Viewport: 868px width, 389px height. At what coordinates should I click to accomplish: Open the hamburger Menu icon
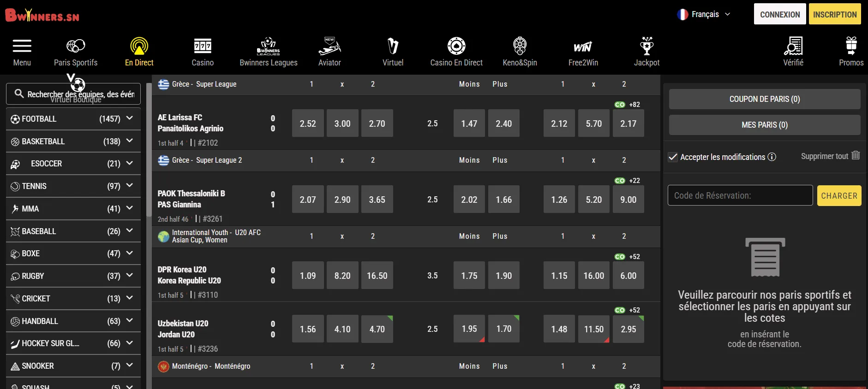coord(22,47)
